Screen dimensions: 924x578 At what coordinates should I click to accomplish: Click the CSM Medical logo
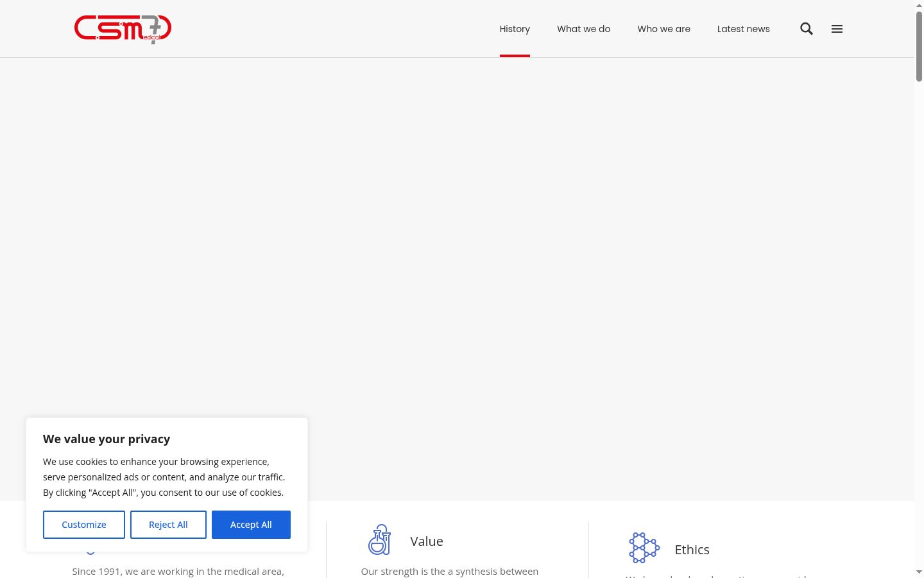click(123, 29)
